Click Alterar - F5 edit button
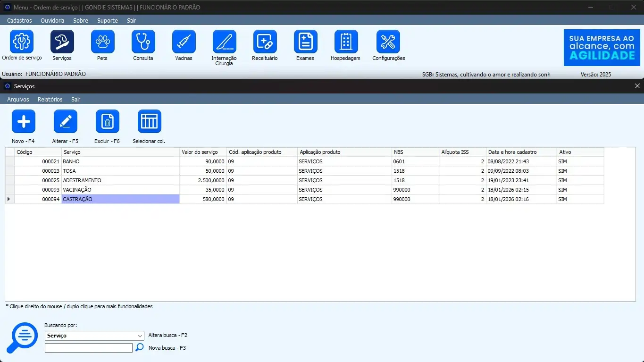644x362 pixels. coord(65,122)
